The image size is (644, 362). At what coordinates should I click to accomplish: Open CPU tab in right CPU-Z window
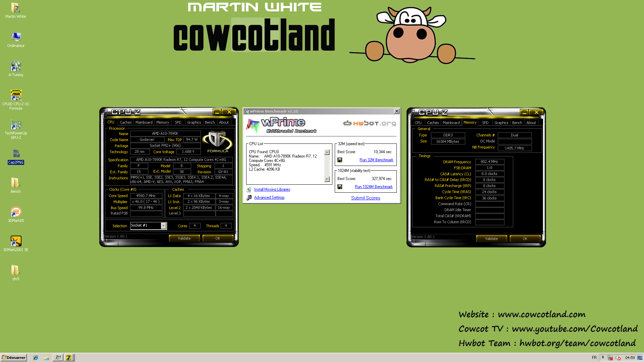coord(418,123)
